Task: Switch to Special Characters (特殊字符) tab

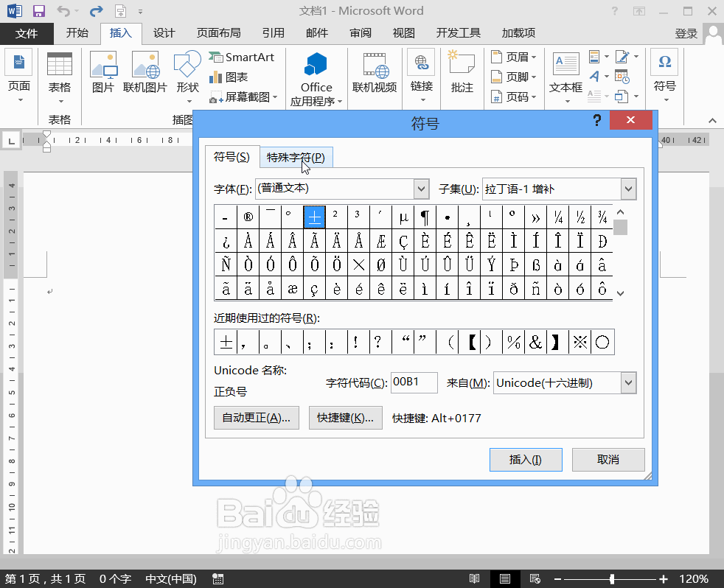Action: (x=295, y=157)
